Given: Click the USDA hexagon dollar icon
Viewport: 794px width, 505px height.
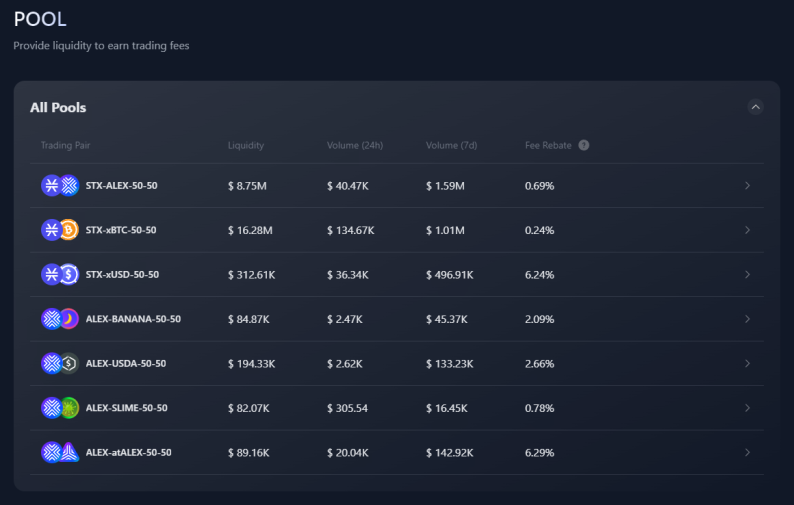Looking at the screenshot, I should point(69,363).
